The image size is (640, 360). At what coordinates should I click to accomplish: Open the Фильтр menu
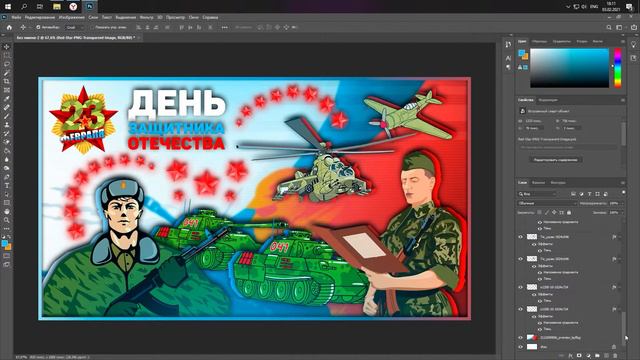pos(147,18)
